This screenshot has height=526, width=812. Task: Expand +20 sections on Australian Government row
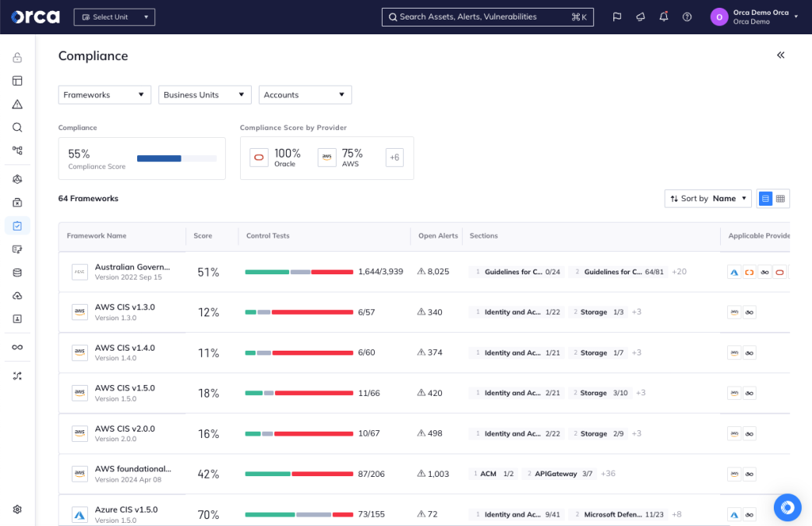pyautogui.click(x=679, y=271)
